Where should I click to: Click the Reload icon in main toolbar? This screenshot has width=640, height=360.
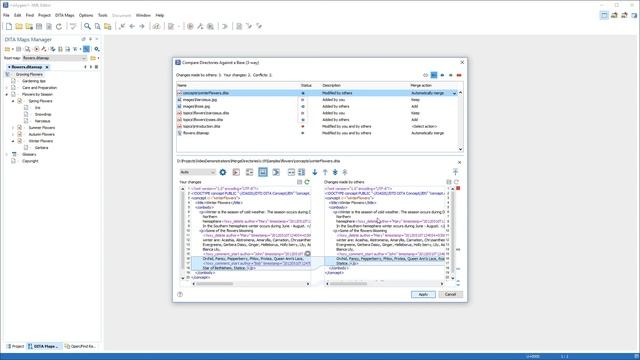click(x=59, y=26)
